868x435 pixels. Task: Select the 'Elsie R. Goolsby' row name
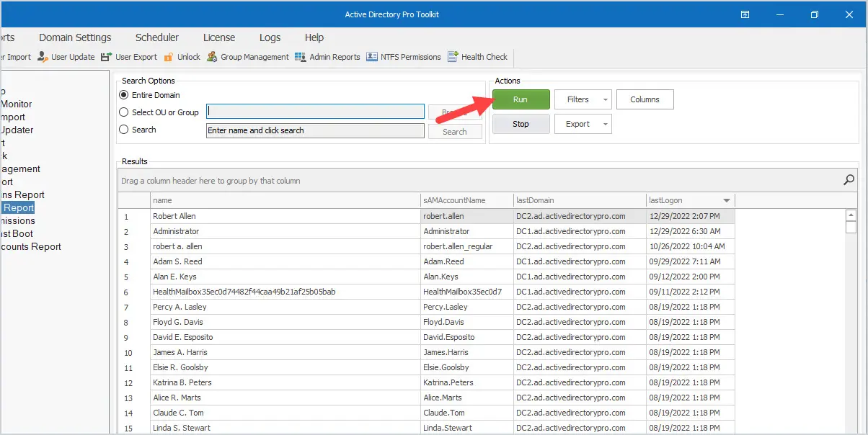pyautogui.click(x=285, y=367)
